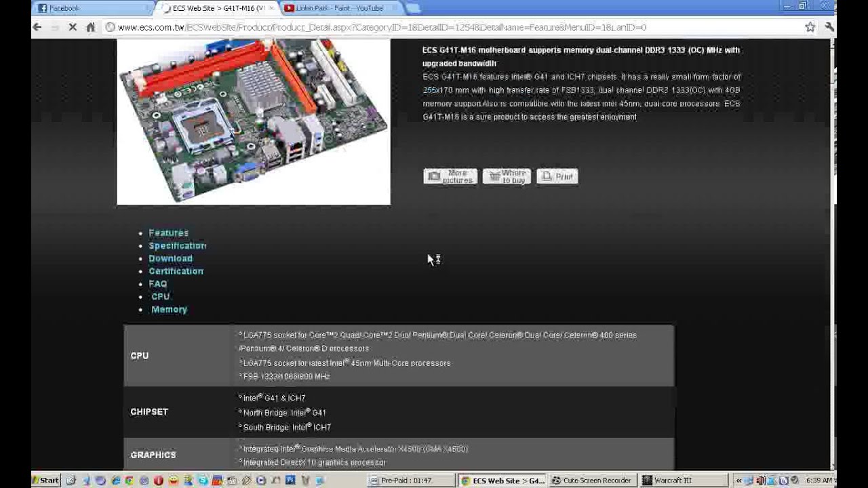Expand hidden system tray icons chevron
This screenshot has height=488, width=868.
(738, 481)
